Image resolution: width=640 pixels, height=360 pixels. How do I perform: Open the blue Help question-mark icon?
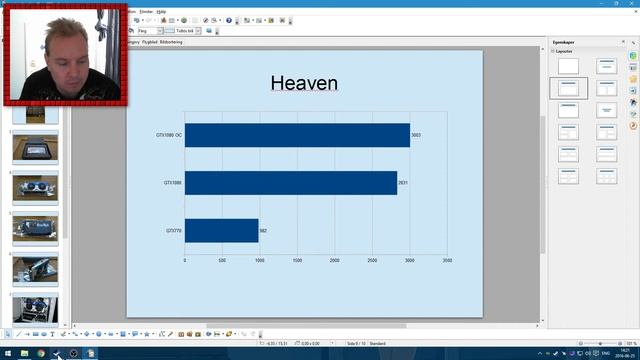[229, 20]
